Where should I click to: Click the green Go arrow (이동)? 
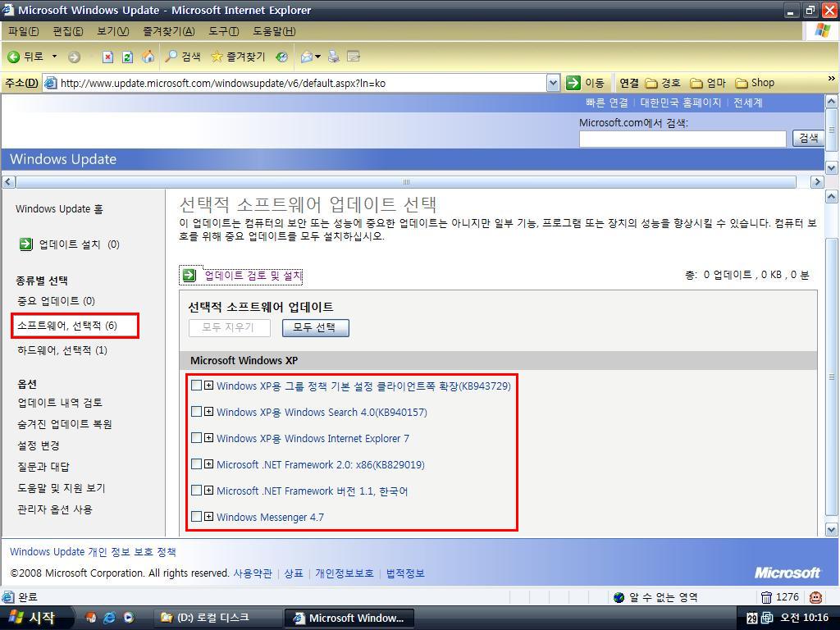tap(573, 83)
